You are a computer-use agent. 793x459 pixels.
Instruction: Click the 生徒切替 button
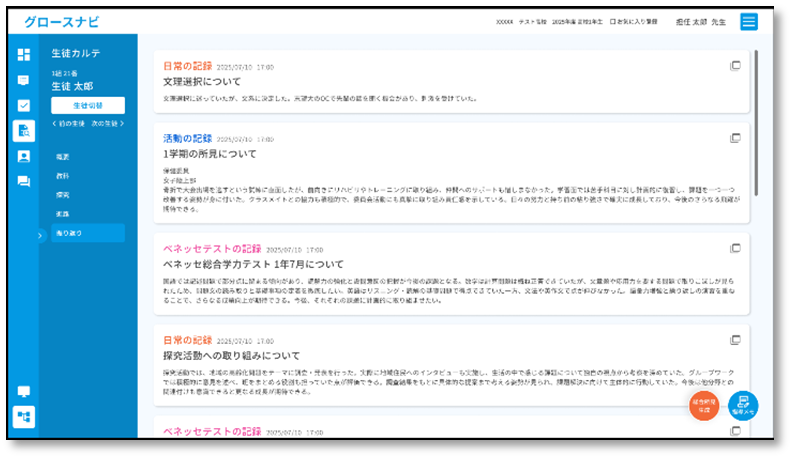point(87,105)
